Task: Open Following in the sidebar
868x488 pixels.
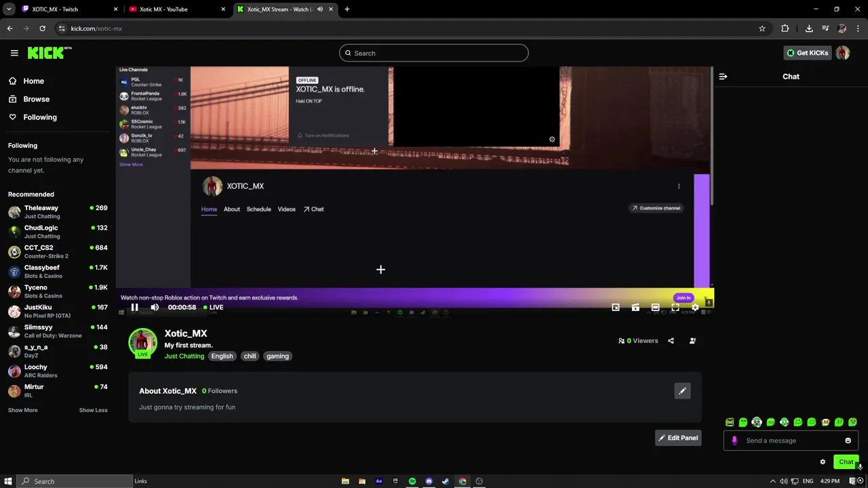Action: [x=33, y=117]
